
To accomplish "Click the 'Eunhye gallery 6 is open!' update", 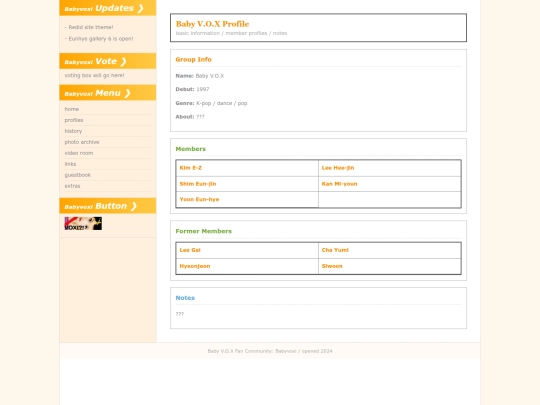I will coord(99,39).
